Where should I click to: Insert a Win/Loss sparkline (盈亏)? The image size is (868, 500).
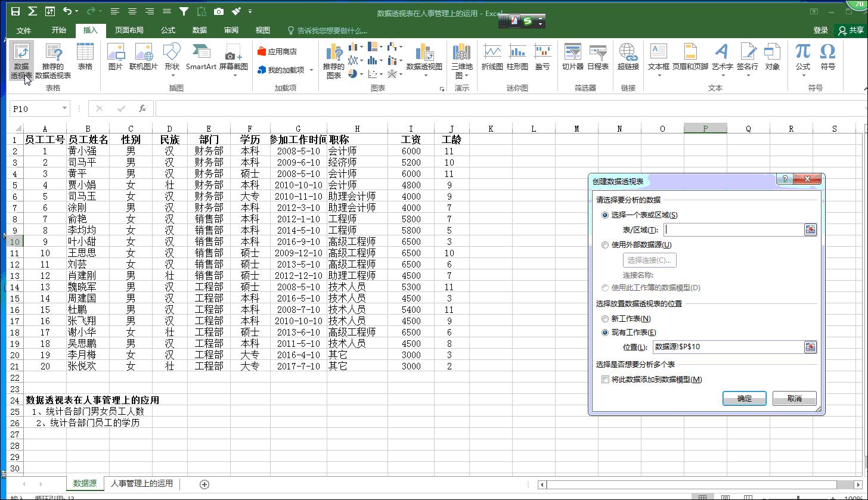(x=542, y=57)
